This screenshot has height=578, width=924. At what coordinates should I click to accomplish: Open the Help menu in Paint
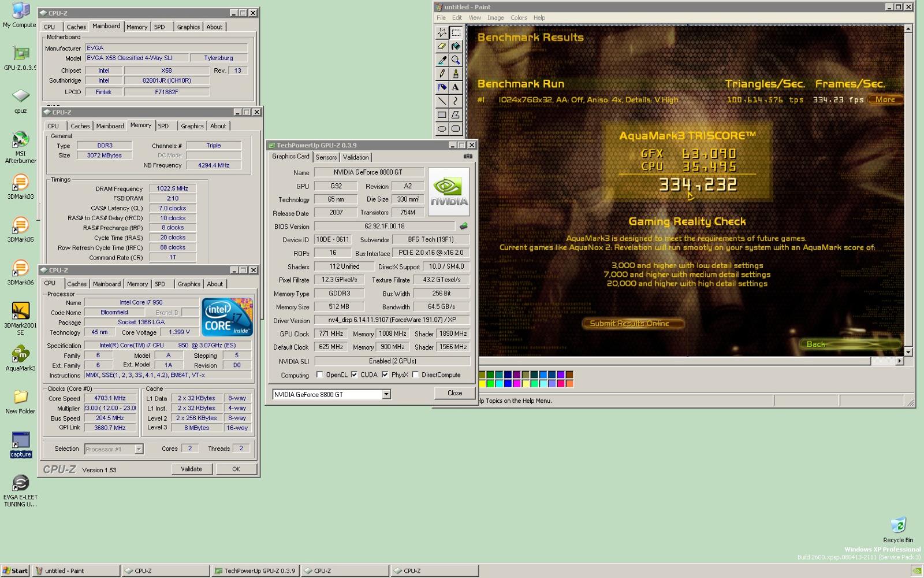(x=539, y=18)
